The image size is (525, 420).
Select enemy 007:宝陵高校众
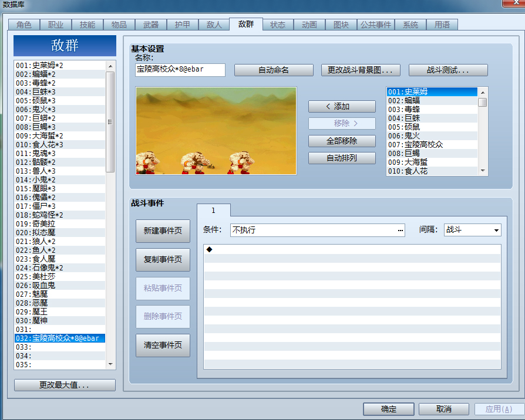pyautogui.click(x=432, y=145)
